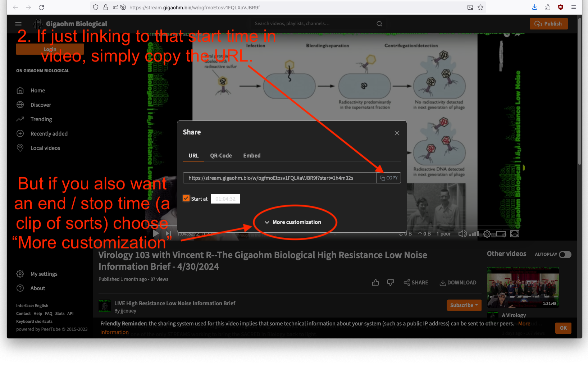
Task: Reload the page with the refresh icon
Action: tap(41, 7)
